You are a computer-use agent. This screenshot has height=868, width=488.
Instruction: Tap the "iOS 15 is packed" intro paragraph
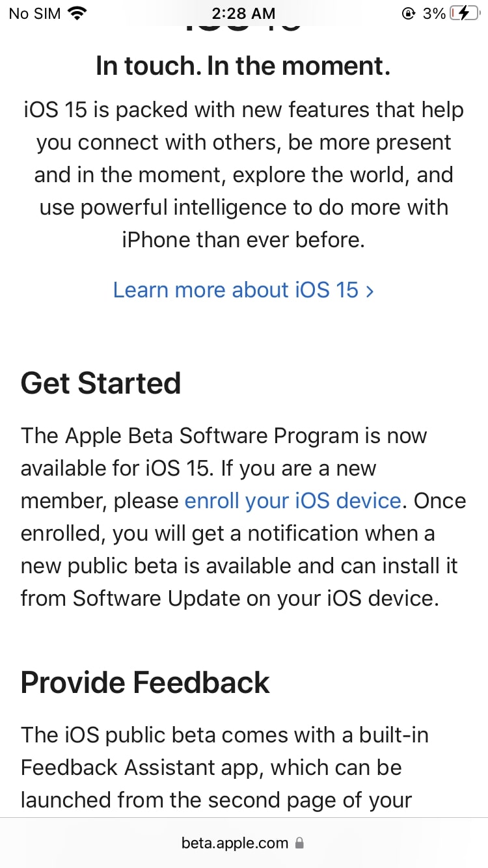(243, 175)
